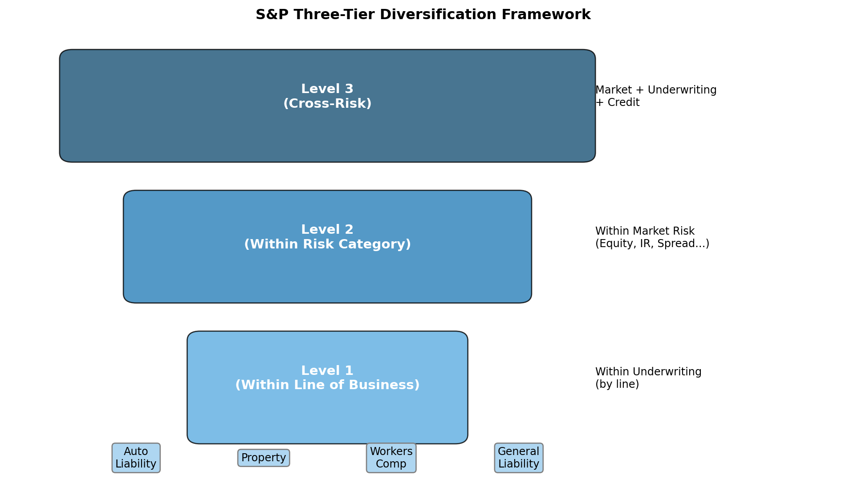This screenshot has width=846, height=504.
Task: Click the 'Market + Underwriting' annotation line
Action: pos(655,90)
